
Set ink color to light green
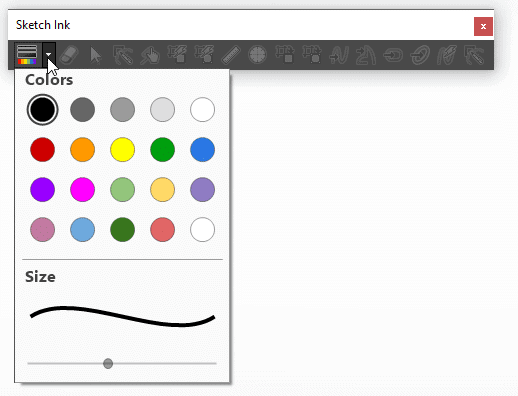(122, 190)
